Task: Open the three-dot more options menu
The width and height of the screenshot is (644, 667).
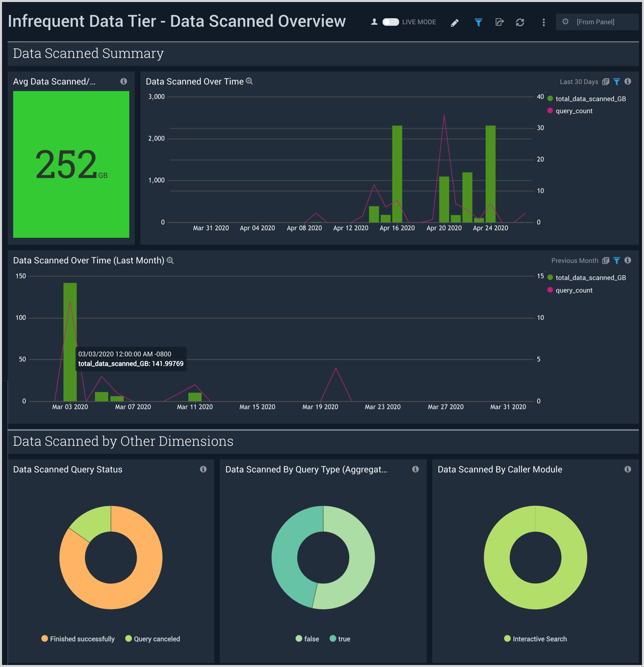Action: click(x=543, y=23)
